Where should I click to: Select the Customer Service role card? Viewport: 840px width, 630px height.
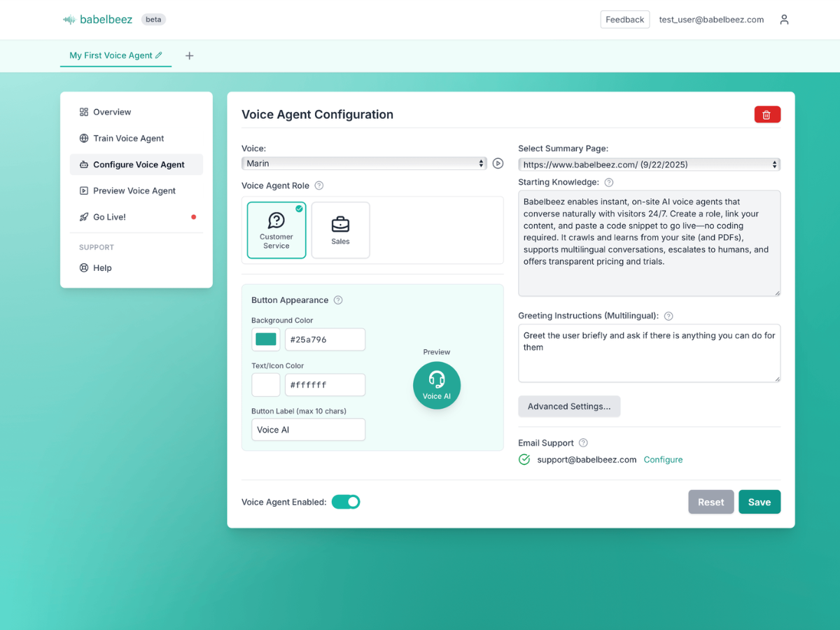(x=276, y=230)
